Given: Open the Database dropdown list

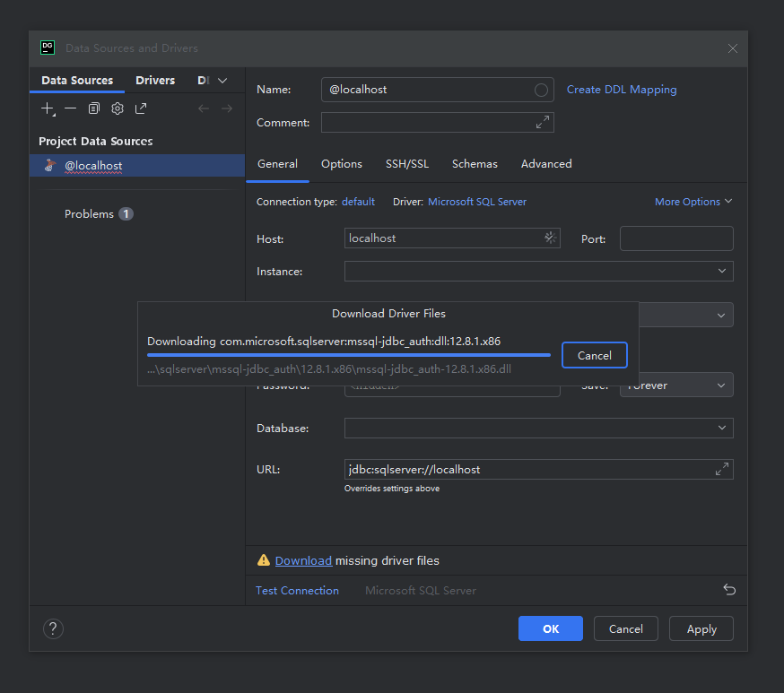Looking at the screenshot, I should (x=722, y=429).
